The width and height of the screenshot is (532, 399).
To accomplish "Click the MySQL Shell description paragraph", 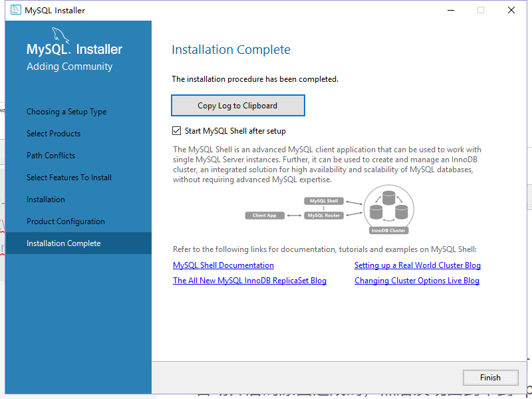I will coord(327,164).
